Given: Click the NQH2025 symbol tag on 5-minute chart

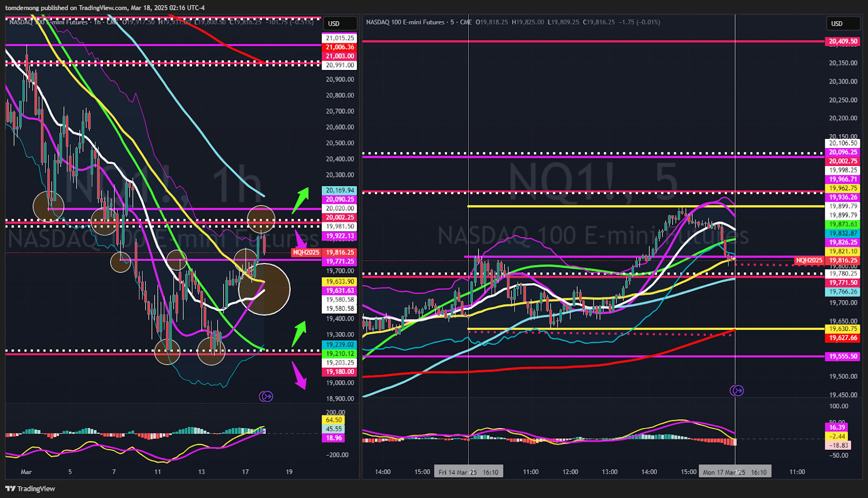Looking at the screenshot, I should 809,260.
